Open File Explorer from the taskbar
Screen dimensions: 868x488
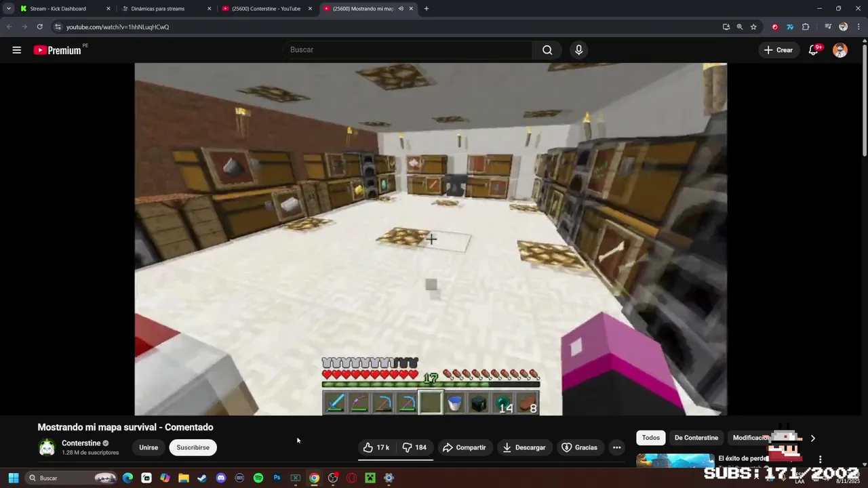184,478
